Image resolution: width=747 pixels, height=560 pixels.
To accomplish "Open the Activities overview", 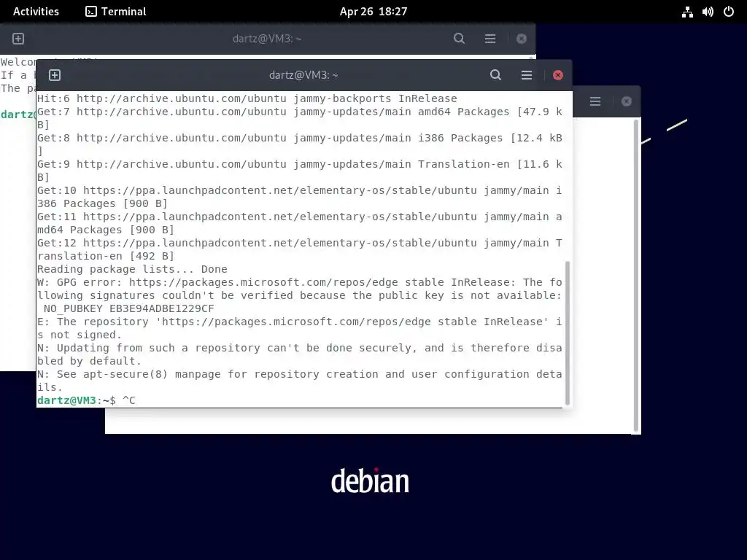I will 36,12.
